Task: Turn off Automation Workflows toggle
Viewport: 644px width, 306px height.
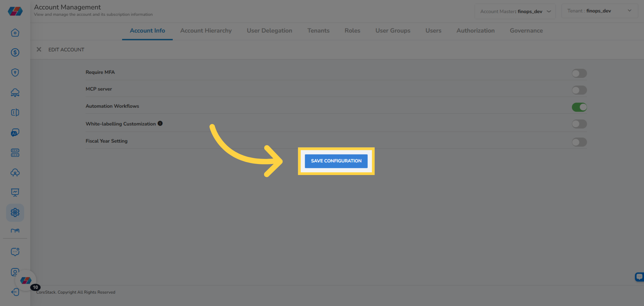Action: point(579,107)
